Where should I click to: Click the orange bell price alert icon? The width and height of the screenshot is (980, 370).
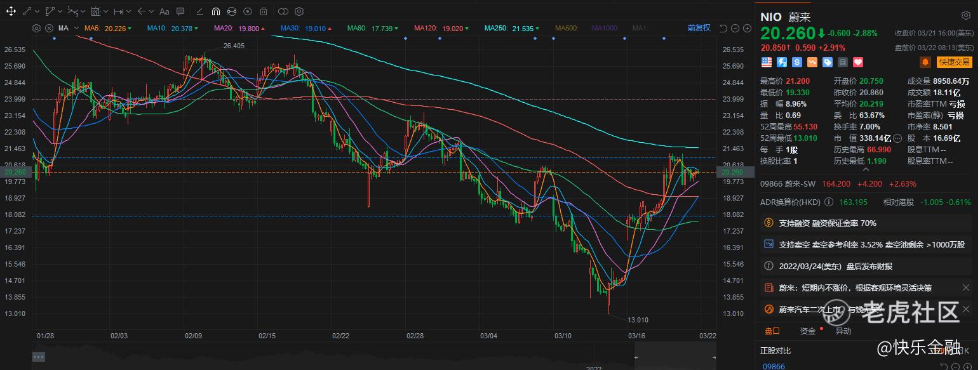click(925, 62)
